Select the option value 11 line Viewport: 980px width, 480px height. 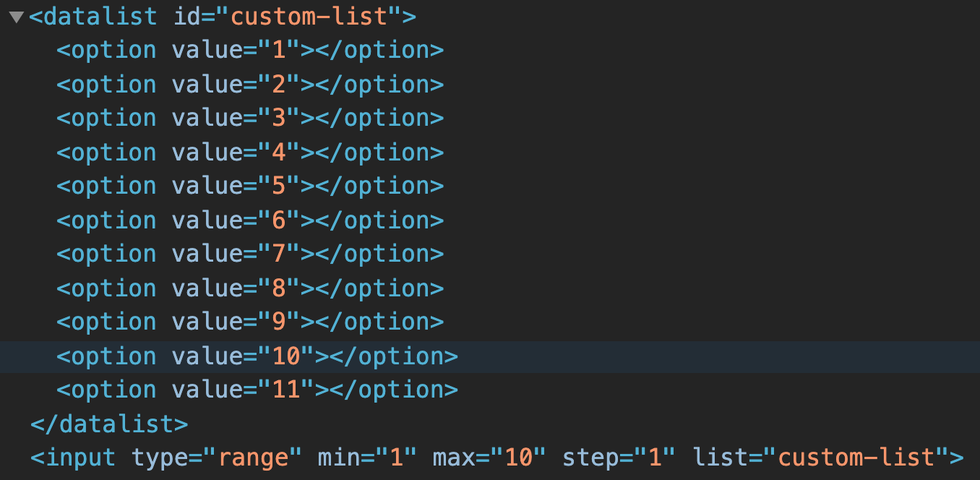[257, 390]
